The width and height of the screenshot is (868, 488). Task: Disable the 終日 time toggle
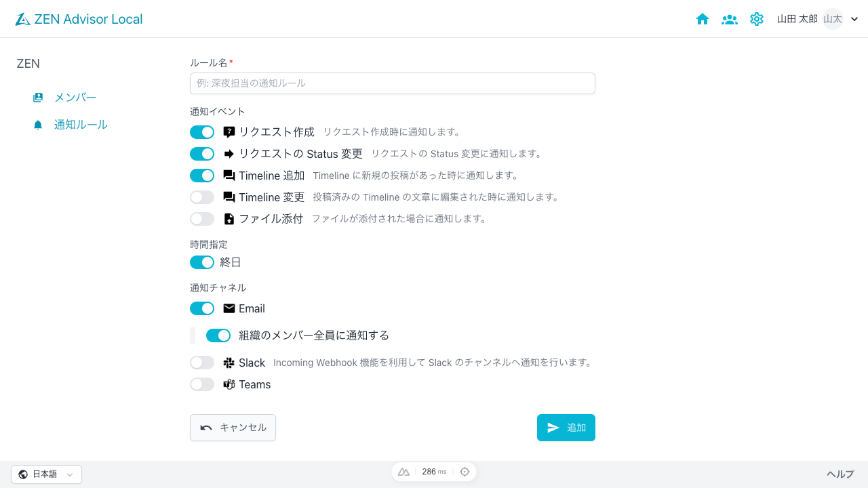pyautogui.click(x=201, y=262)
